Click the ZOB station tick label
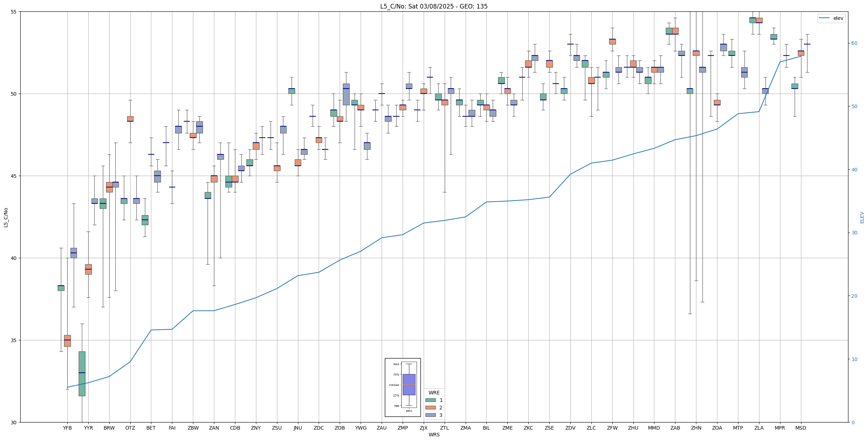The width and height of the screenshot is (868, 441). (x=340, y=428)
